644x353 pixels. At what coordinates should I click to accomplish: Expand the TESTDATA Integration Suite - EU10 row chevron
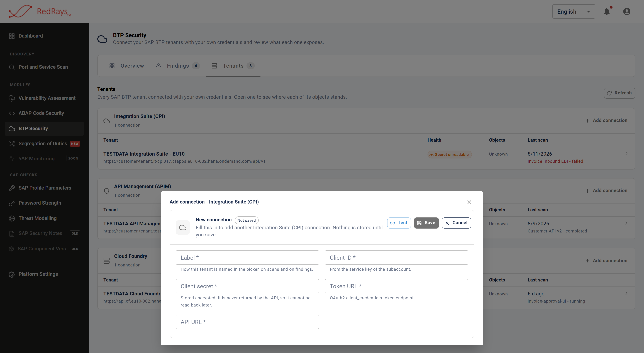[626, 154]
